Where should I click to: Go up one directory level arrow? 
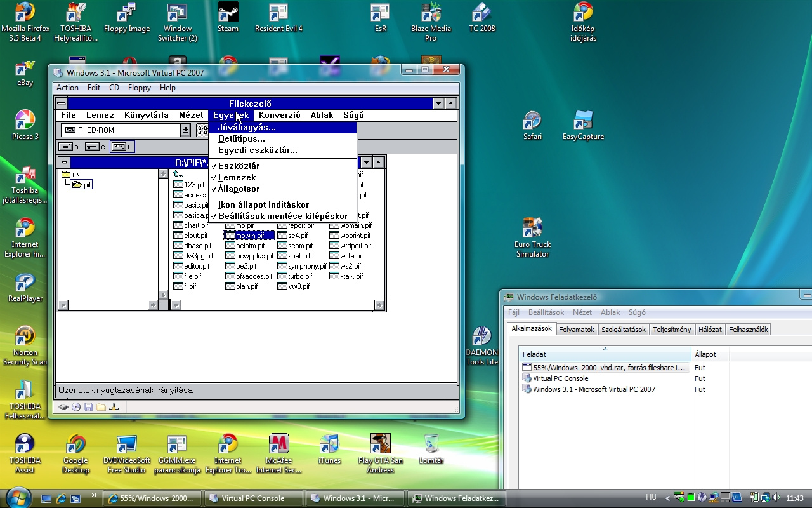[178, 175]
